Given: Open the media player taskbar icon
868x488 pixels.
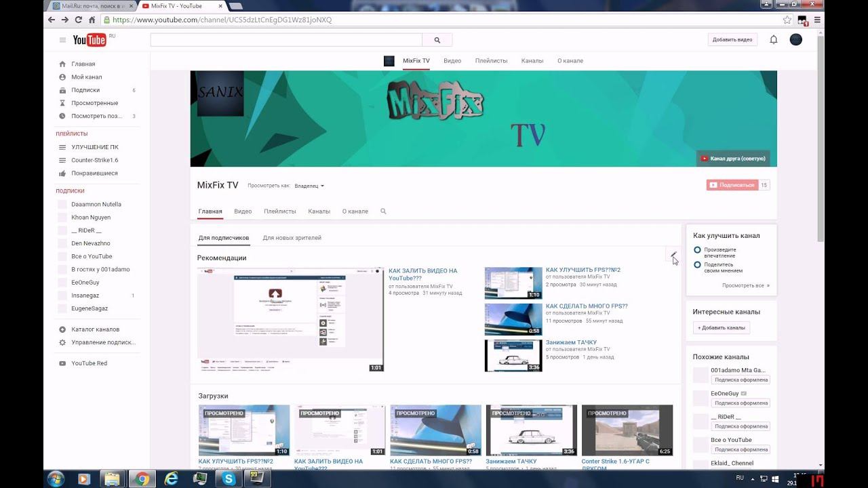Looking at the screenshot, I should coord(84,479).
